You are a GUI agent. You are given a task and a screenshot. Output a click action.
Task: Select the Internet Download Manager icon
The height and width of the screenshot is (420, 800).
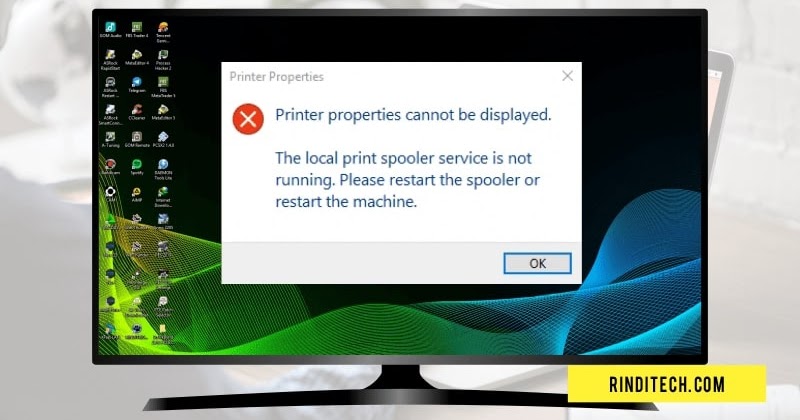tap(163, 197)
